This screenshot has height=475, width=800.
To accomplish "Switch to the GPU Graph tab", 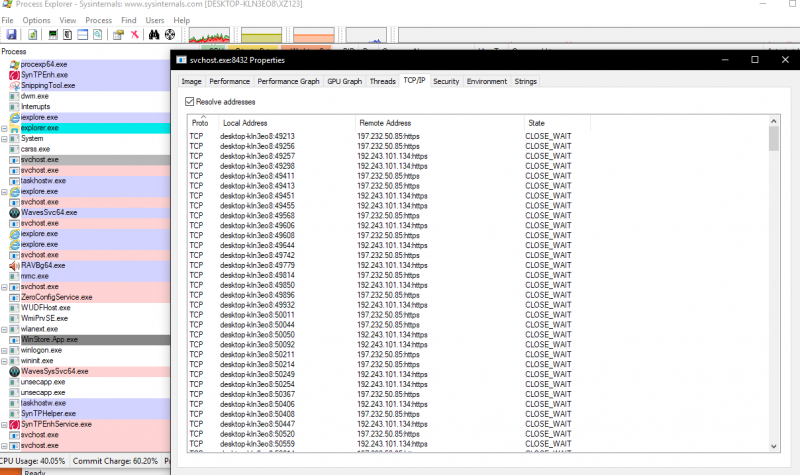I will (344, 82).
